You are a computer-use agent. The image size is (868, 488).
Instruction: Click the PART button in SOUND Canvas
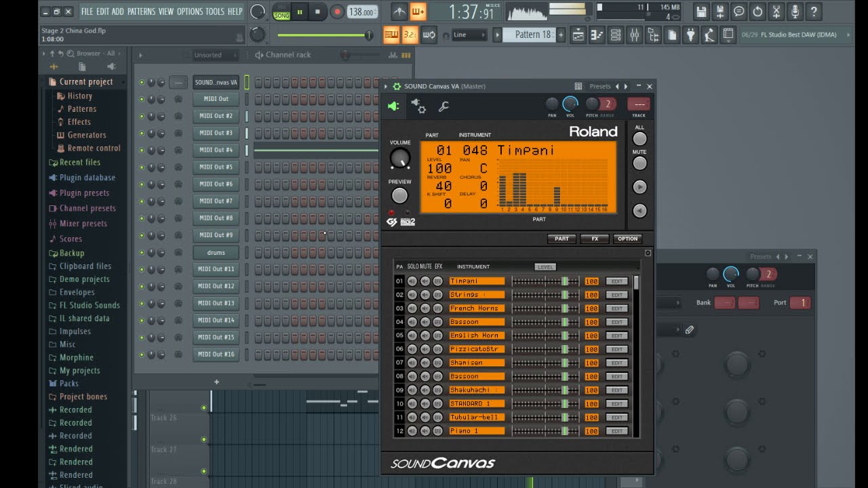pyautogui.click(x=561, y=239)
